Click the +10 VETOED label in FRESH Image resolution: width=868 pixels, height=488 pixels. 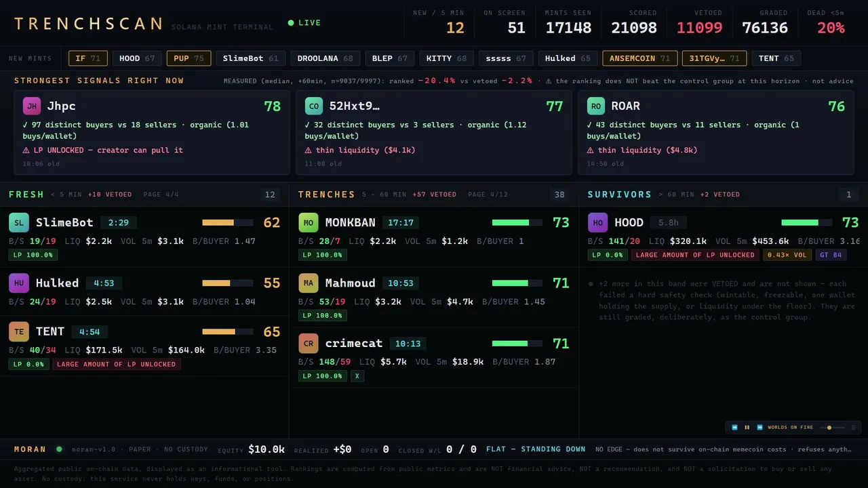(x=110, y=195)
